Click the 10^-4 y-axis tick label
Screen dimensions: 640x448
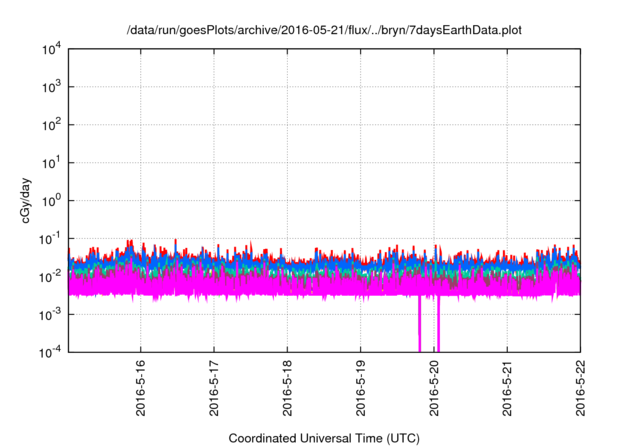[52, 351]
